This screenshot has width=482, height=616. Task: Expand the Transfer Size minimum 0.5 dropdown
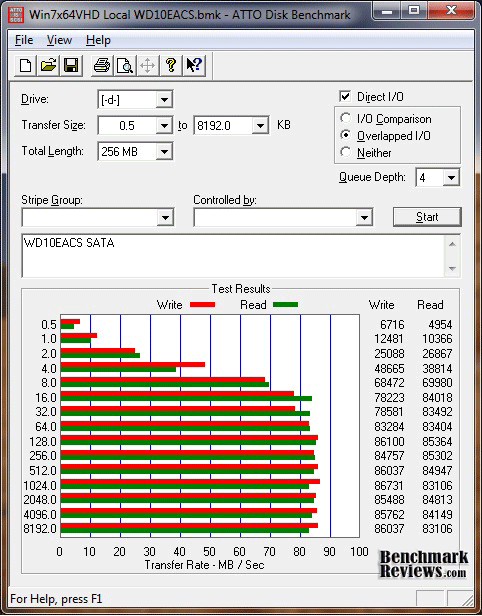pos(164,126)
